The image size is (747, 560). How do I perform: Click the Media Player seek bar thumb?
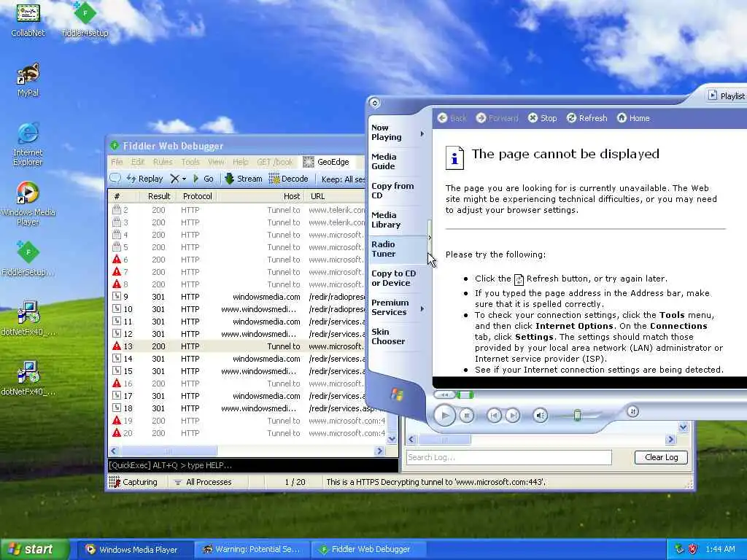(x=465, y=394)
